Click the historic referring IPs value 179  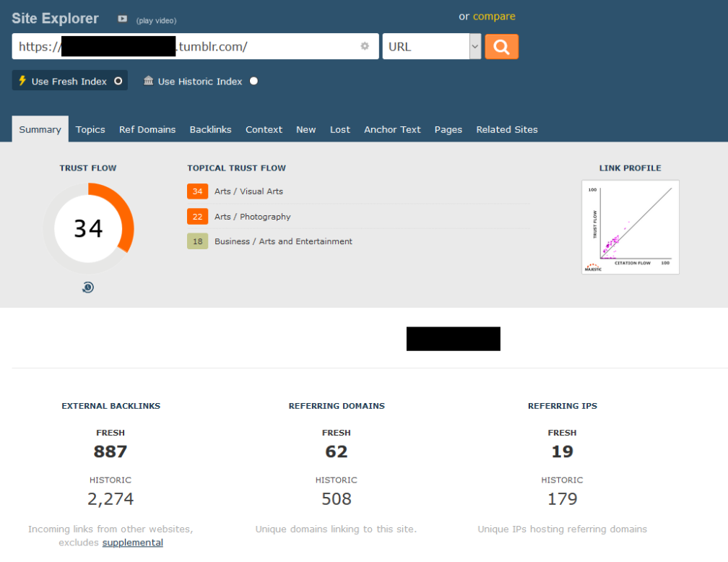coord(562,499)
